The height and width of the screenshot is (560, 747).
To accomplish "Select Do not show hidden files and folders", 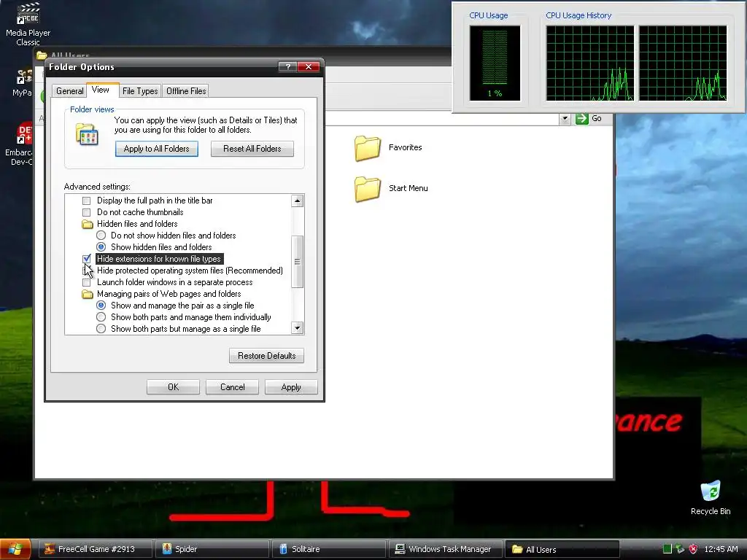I will tap(101, 236).
